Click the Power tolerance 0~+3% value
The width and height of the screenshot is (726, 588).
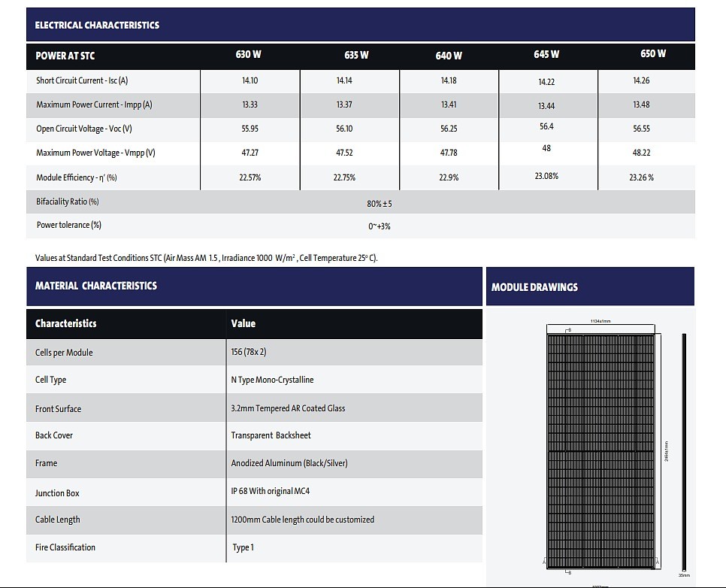(x=380, y=226)
